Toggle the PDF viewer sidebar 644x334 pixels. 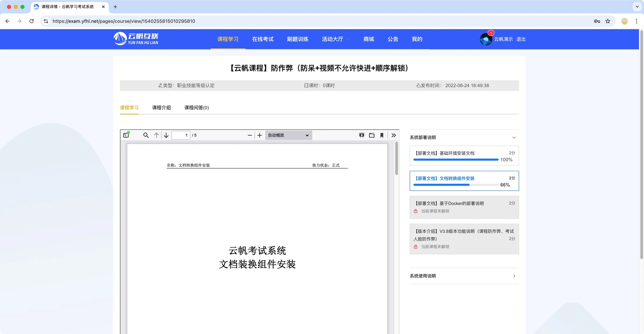[126, 135]
